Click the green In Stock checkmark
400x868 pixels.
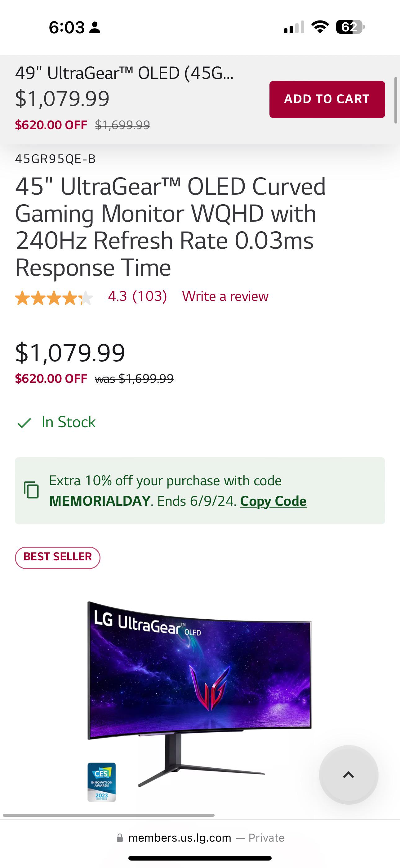point(24,423)
